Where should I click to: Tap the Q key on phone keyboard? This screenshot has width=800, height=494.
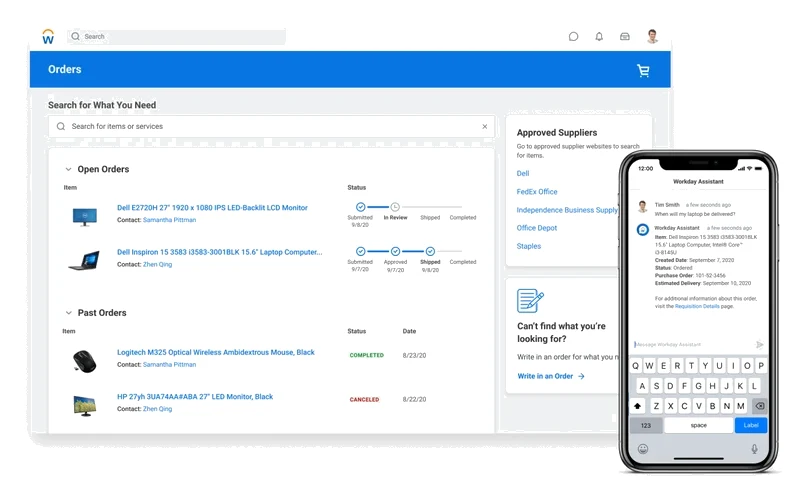click(635, 366)
